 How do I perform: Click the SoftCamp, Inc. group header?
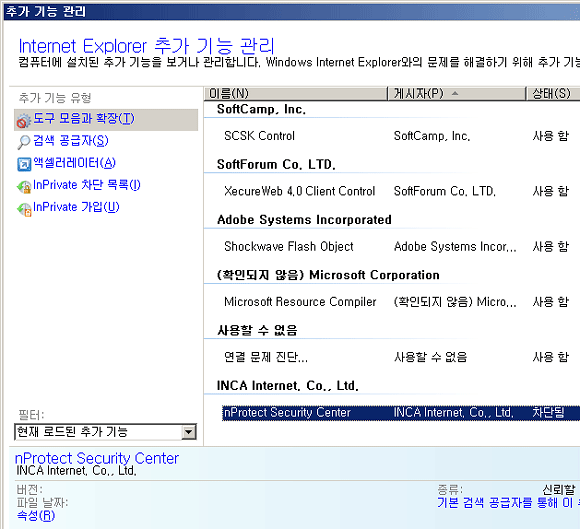tap(262, 109)
